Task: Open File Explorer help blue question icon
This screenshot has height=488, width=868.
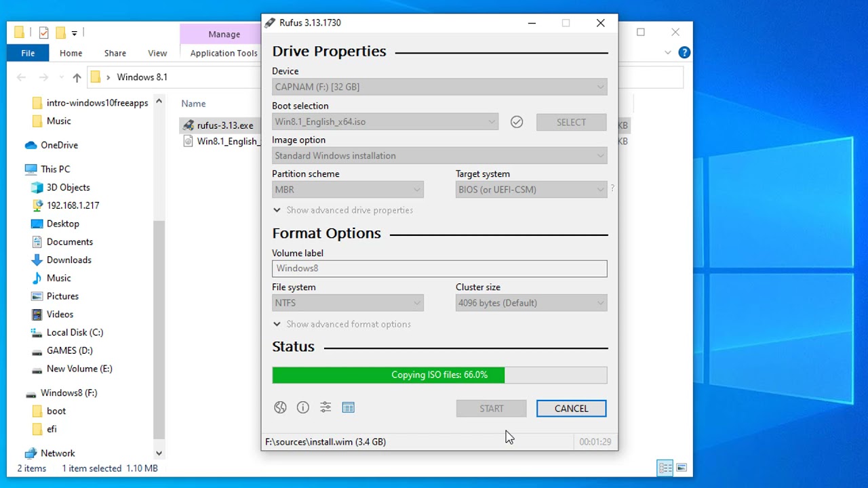Action: click(x=684, y=52)
